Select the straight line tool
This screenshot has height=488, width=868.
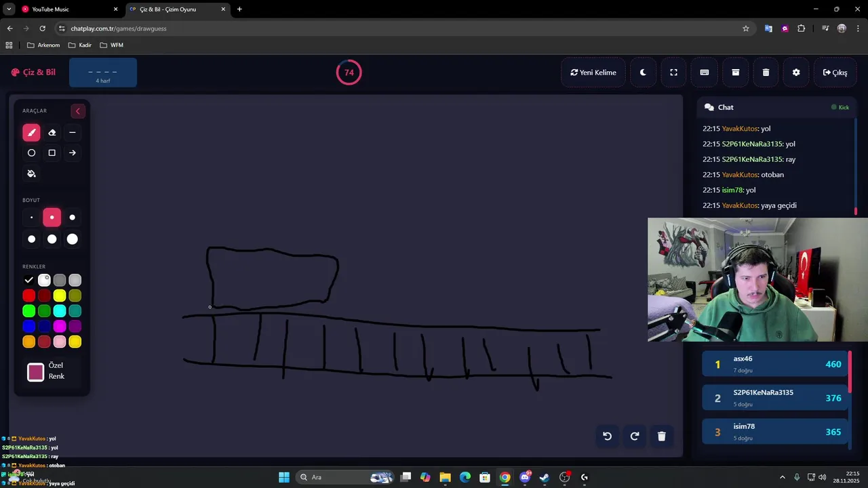(73, 133)
